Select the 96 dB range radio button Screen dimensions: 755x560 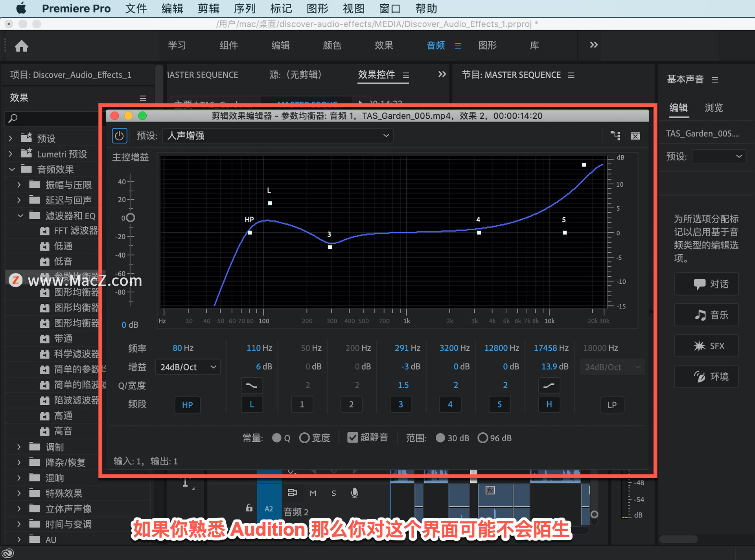[x=482, y=438]
